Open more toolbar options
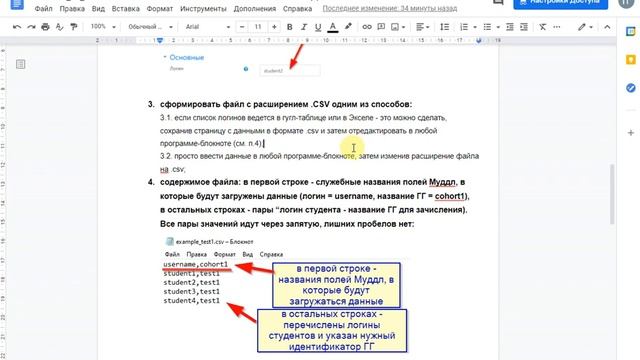 557,27
